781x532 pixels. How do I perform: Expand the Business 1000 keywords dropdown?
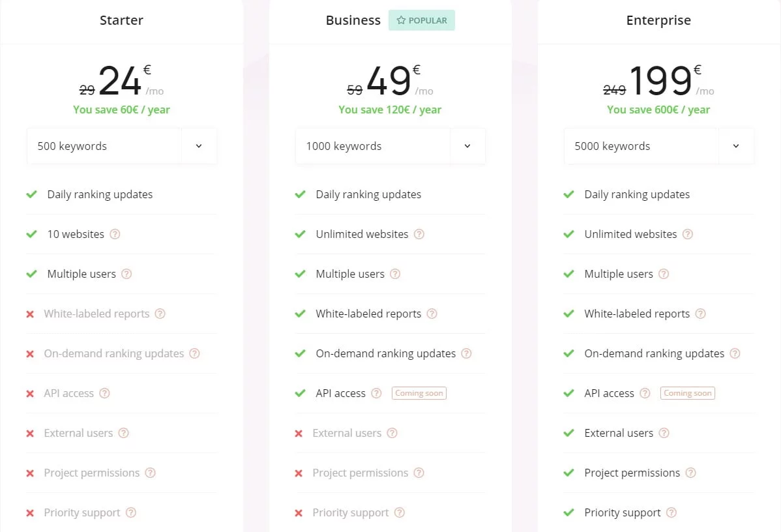467,146
